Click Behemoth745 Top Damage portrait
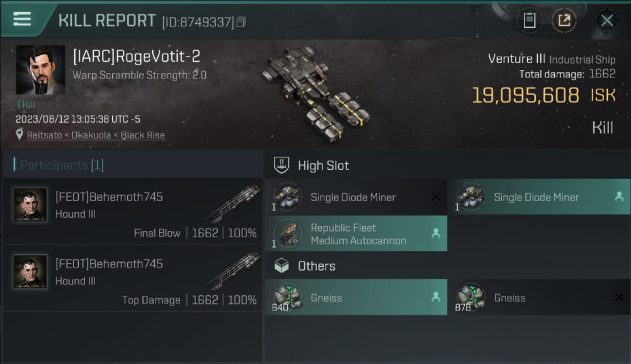 point(30,272)
